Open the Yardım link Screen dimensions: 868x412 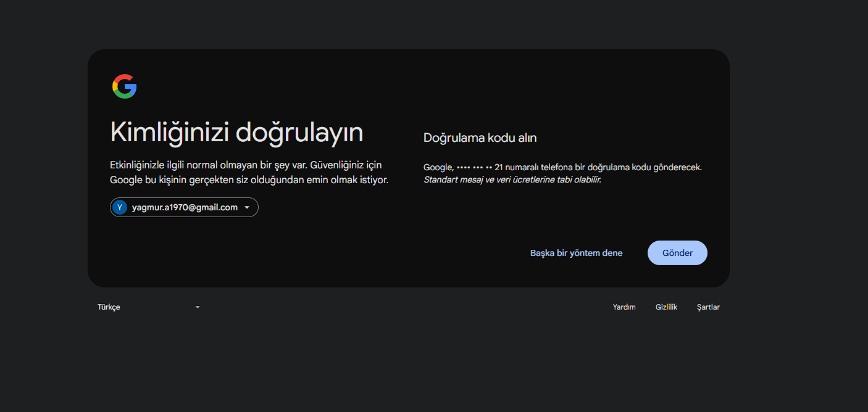tap(624, 307)
